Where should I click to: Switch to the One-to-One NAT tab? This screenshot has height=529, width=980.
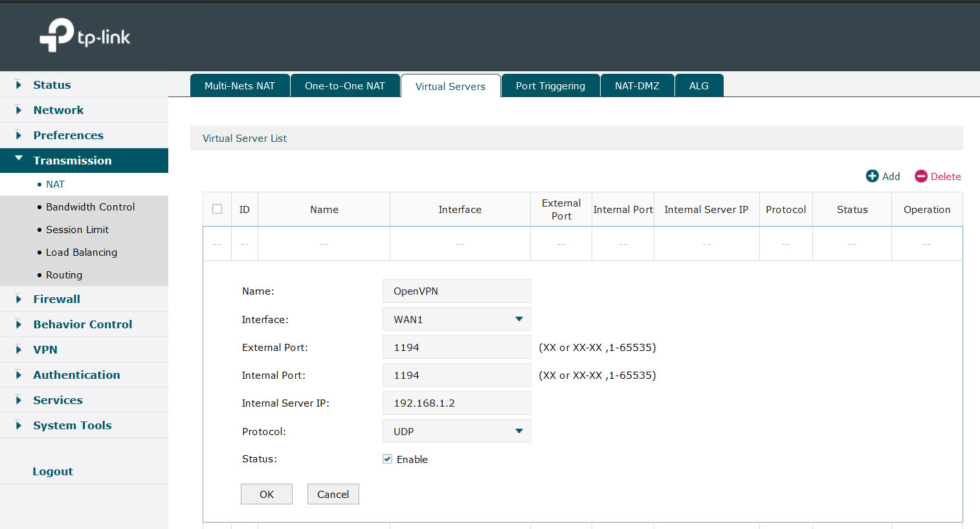point(345,85)
